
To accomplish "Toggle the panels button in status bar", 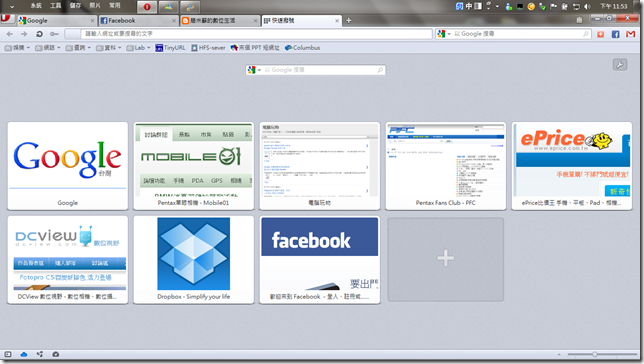I will pyautogui.click(x=8, y=354).
